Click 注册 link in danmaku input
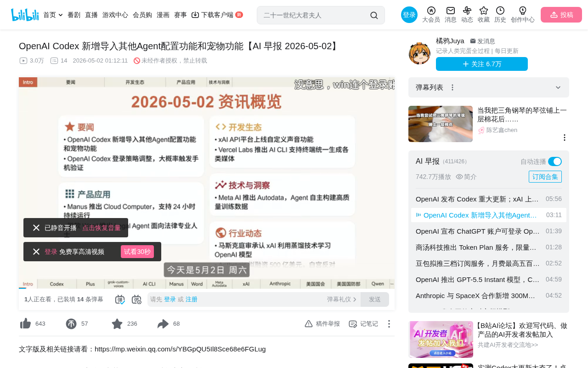The height and width of the screenshot is (368, 588). (x=192, y=299)
